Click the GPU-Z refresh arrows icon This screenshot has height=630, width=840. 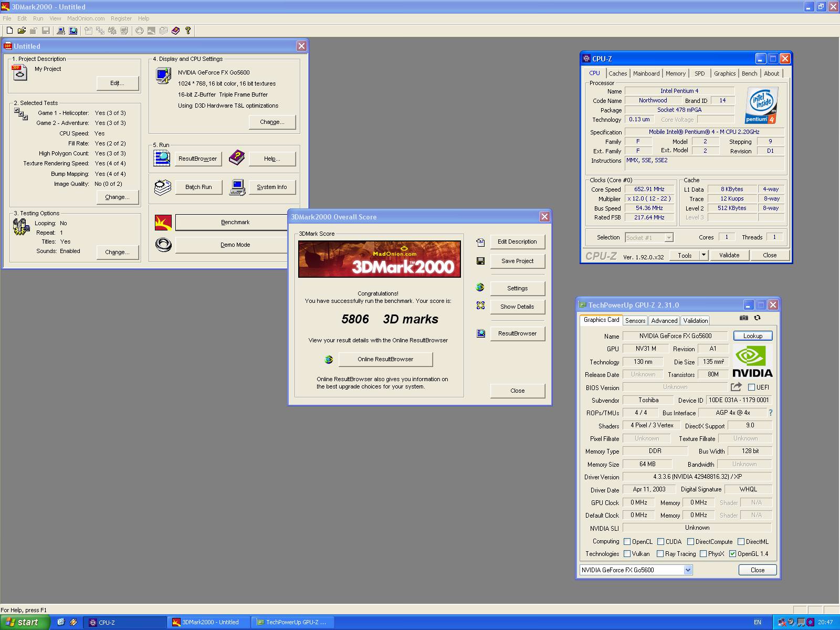pyautogui.click(x=757, y=318)
